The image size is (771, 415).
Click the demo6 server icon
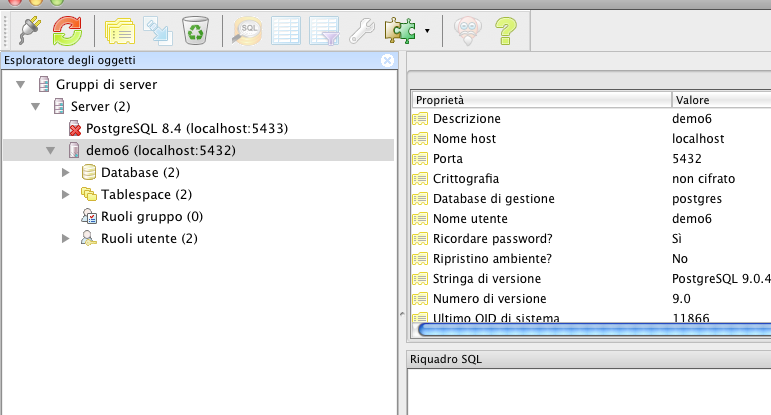click(x=74, y=150)
